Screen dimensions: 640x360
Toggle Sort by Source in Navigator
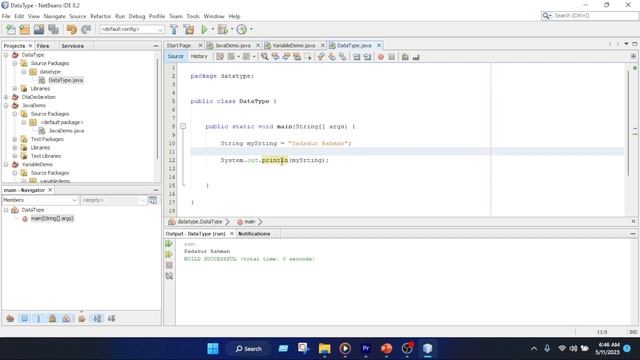tap(111, 318)
